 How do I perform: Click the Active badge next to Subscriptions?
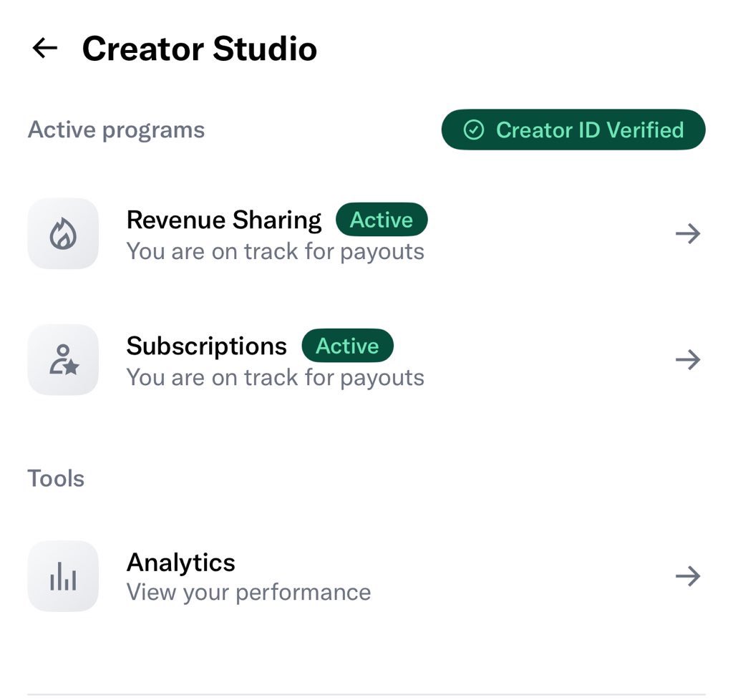pos(347,346)
